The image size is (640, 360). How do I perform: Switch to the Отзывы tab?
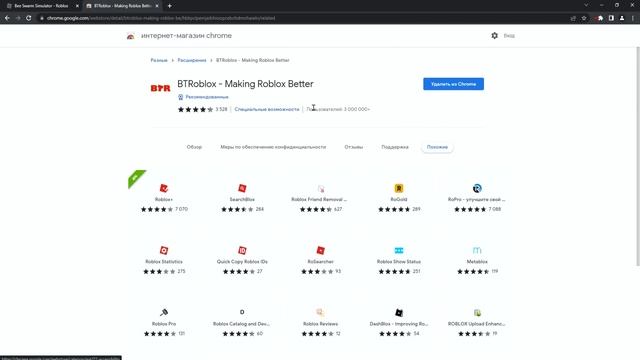point(353,147)
